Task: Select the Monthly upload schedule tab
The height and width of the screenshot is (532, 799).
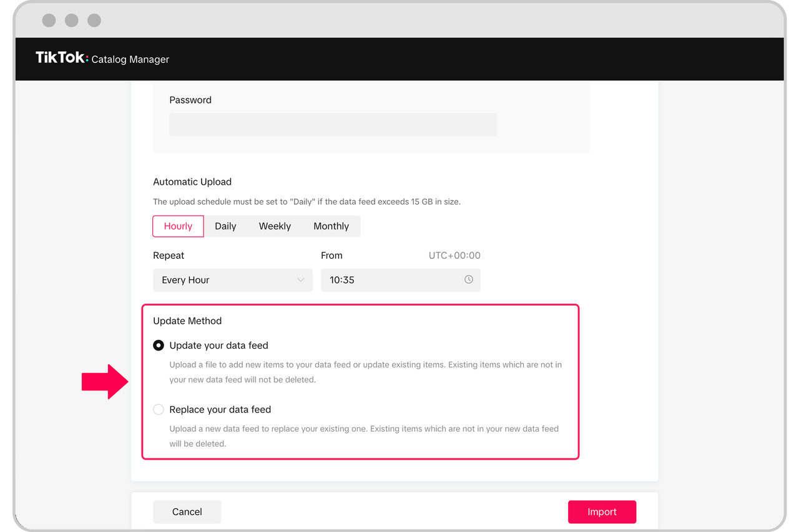Action: [331, 226]
